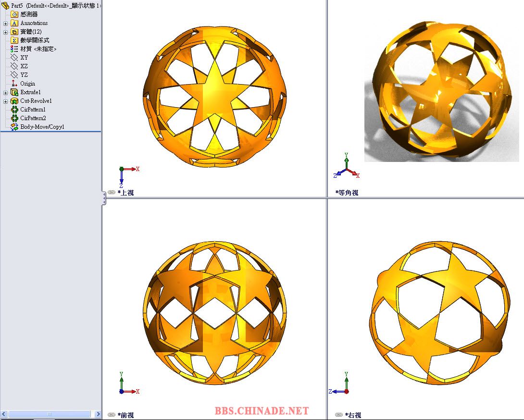Viewport: 524px width, 420px height.
Task: Click the top view XZ axis triad
Action: (129, 177)
